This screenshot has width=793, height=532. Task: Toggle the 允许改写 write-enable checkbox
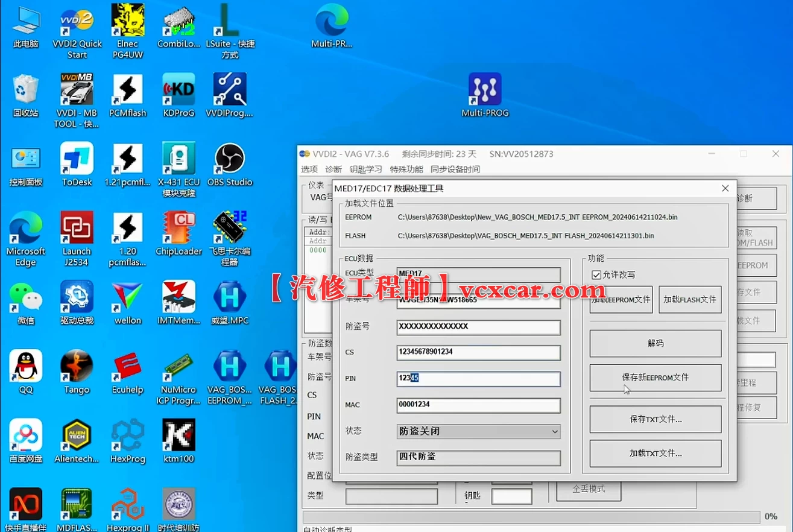pos(596,274)
